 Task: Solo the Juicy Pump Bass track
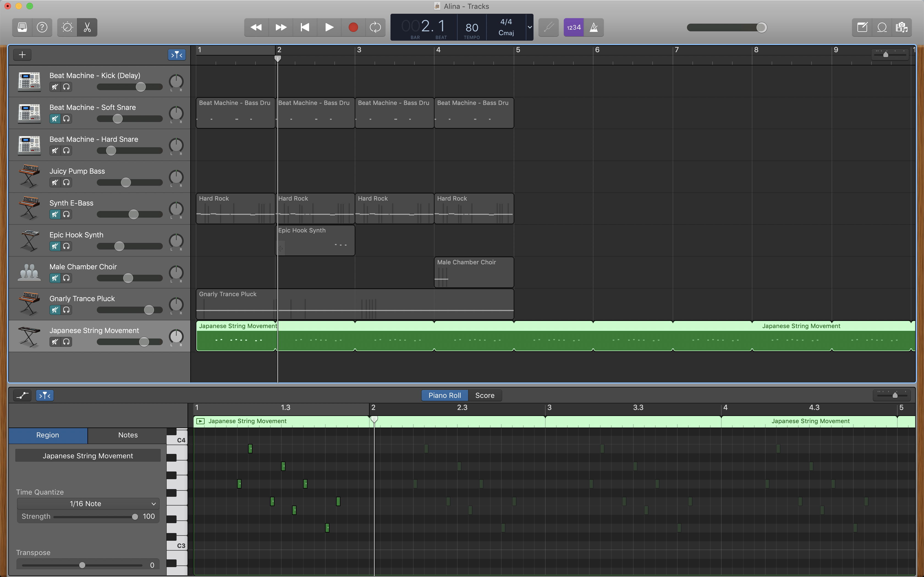67,182
